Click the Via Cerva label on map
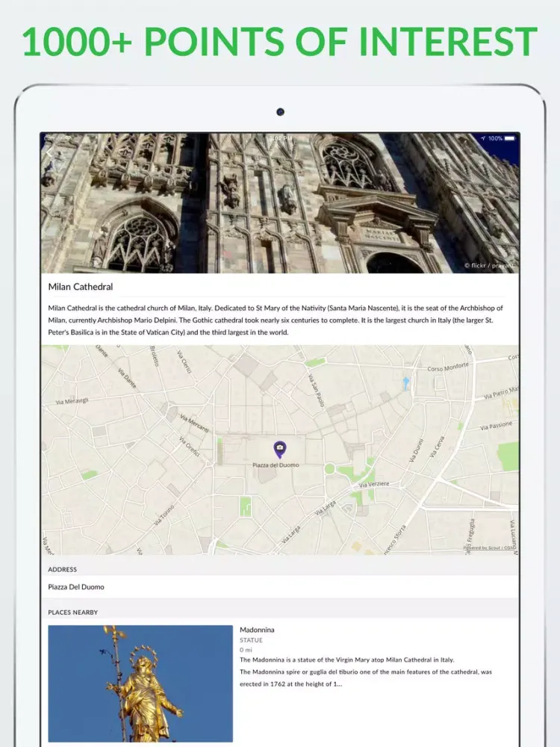Viewport: 560px width, 747px height. tap(437, 447)
